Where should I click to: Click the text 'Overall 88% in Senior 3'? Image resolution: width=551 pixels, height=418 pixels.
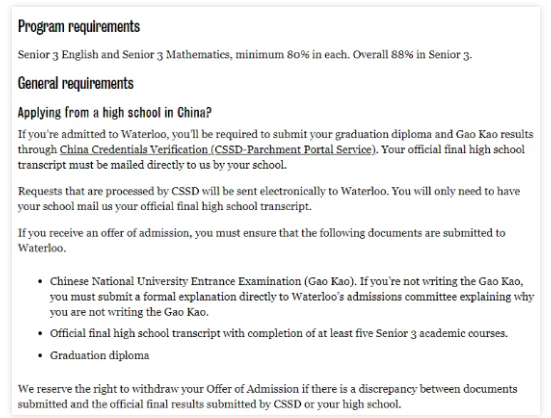pyautogui.click(x=411, y=55)
